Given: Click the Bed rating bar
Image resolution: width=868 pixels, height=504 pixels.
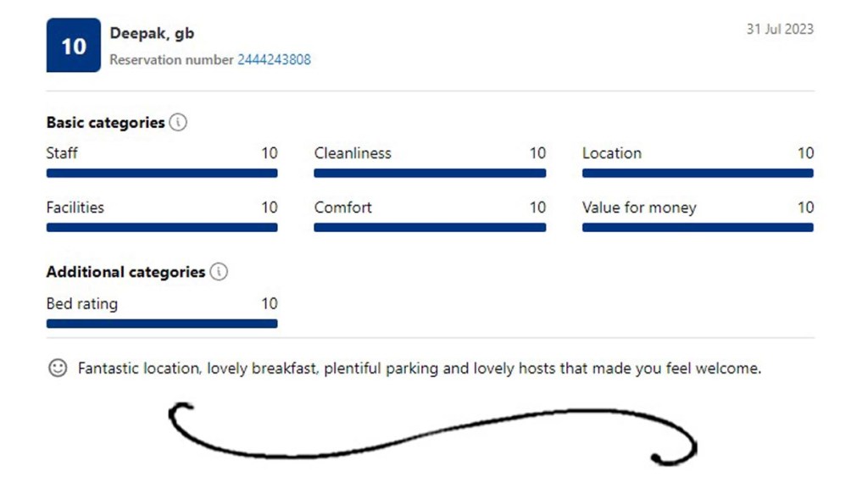Looking at the screenshot, I should click(162, 324).
